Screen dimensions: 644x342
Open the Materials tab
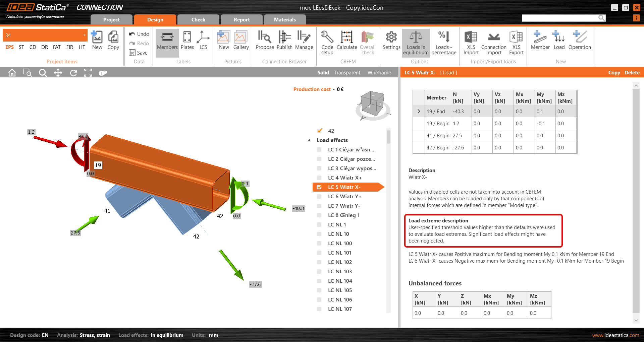(284, 19)
